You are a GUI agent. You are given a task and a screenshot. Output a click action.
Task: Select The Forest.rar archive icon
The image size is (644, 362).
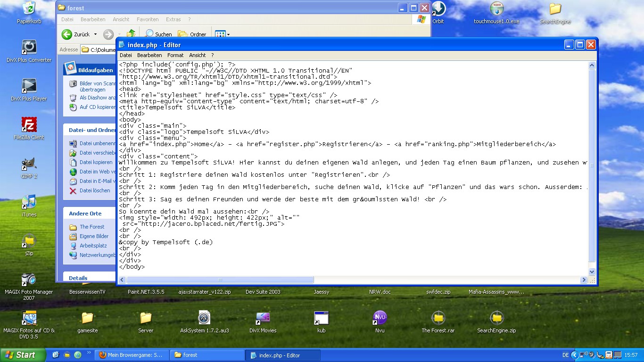pos(438,318)
